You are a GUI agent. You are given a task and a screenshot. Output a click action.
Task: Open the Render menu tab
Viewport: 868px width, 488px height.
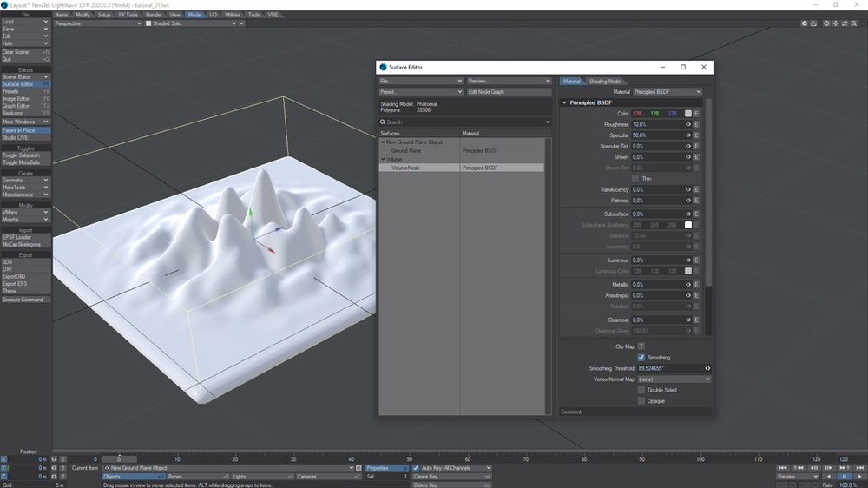pyautogui.click(x=154, y=15)
